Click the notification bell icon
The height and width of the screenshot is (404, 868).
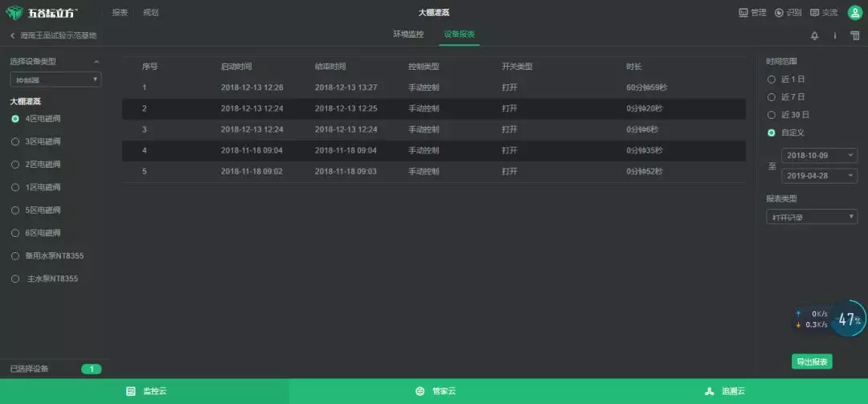tap(814, 35)
